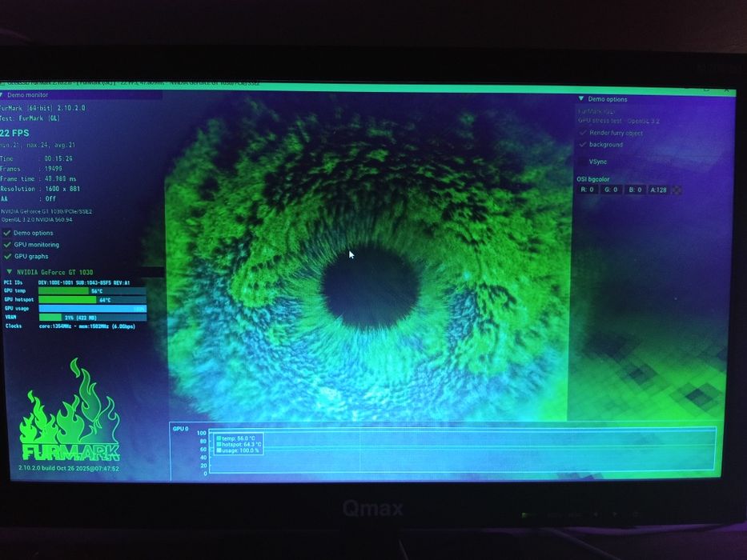Click the Frames 19496 value
The width and height of the screenshot is (747, 560).
pos(54,169)
